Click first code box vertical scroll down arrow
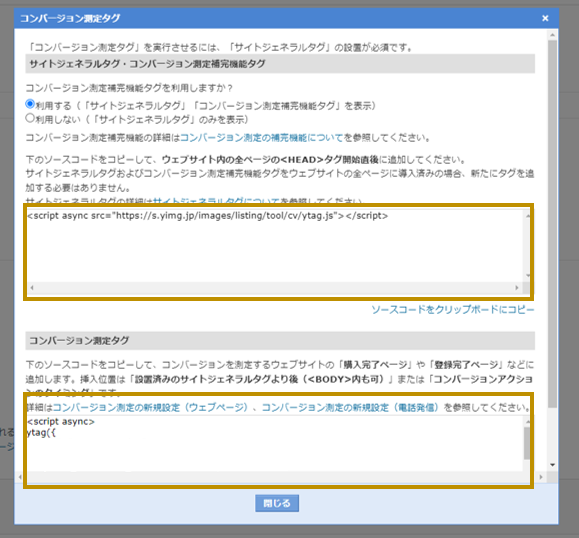 [x=528, y=275]
